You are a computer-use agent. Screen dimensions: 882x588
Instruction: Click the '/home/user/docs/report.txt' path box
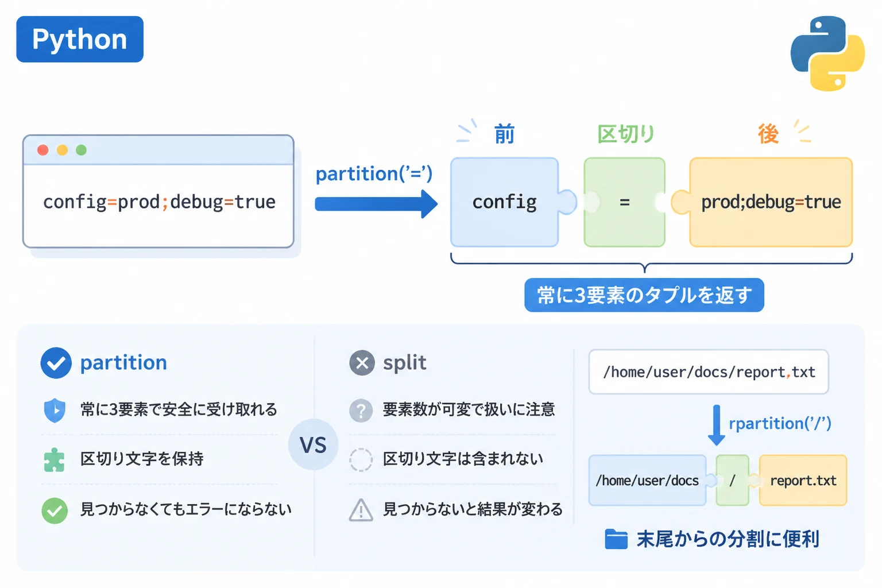click(x=709, y=372)
